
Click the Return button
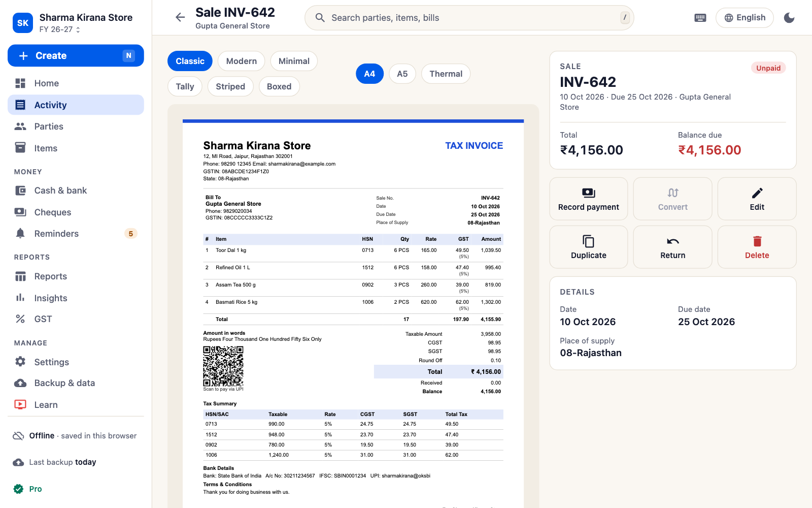673,247
